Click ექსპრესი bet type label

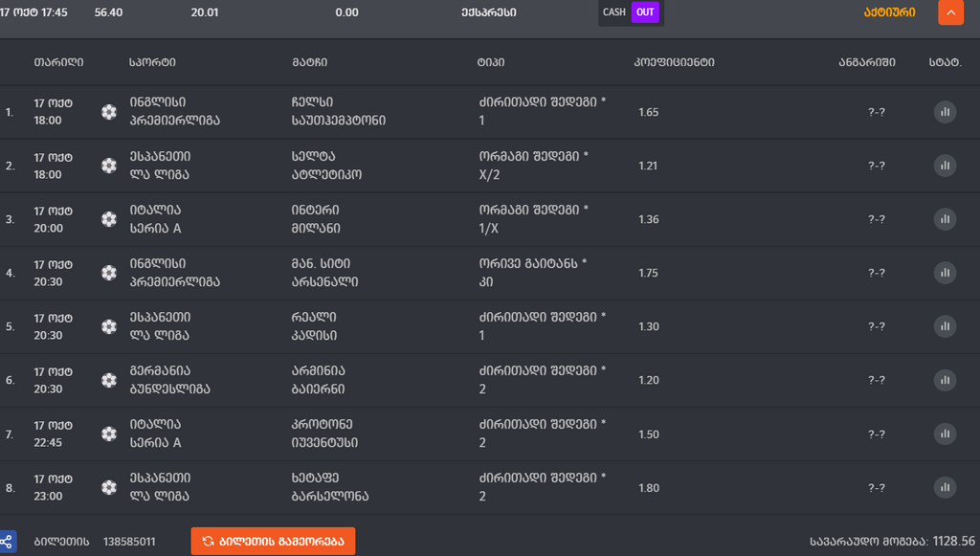(489, 12)
